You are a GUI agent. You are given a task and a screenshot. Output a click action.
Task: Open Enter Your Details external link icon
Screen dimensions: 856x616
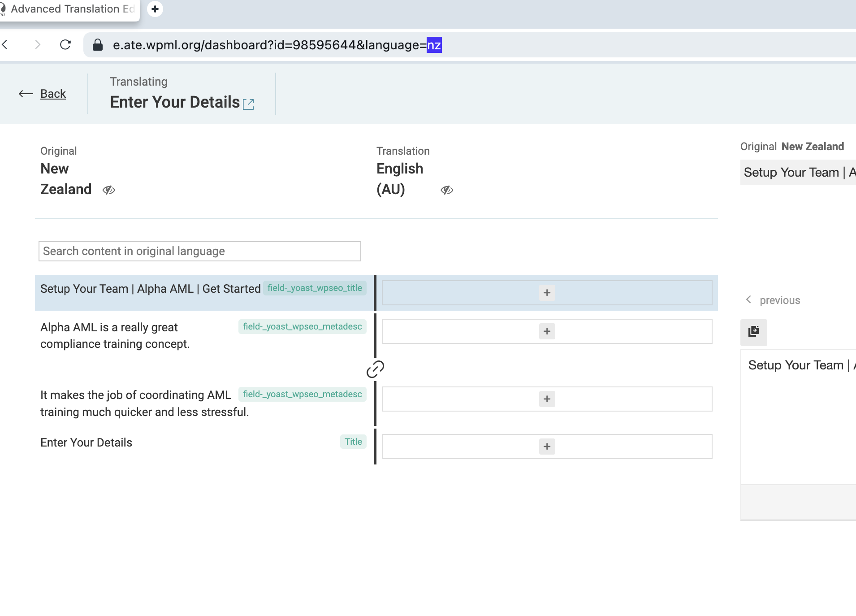point(248,104)
